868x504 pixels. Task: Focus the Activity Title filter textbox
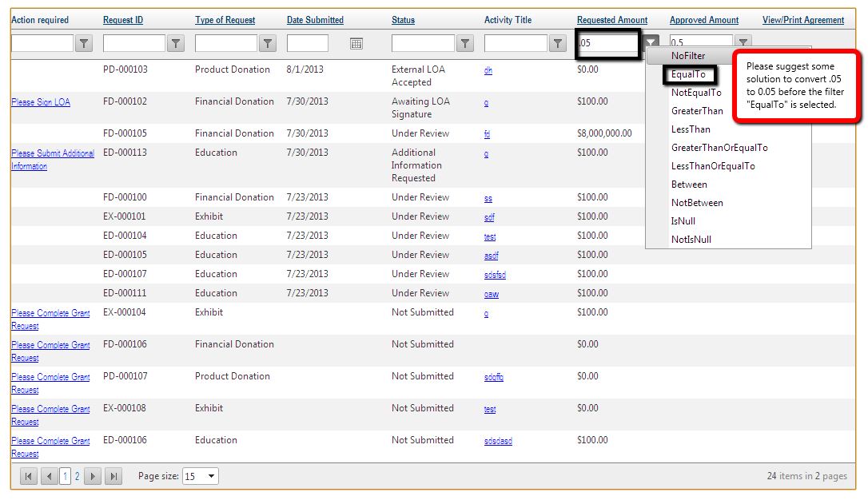point(516,43)
